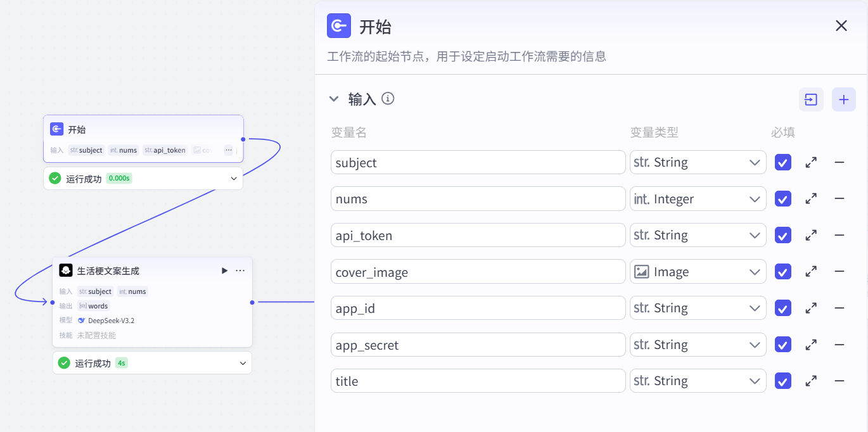The height and width of the screenshot is (432, 868).
Task: Remove the app_id variable with minus icon
Action: 839,308
